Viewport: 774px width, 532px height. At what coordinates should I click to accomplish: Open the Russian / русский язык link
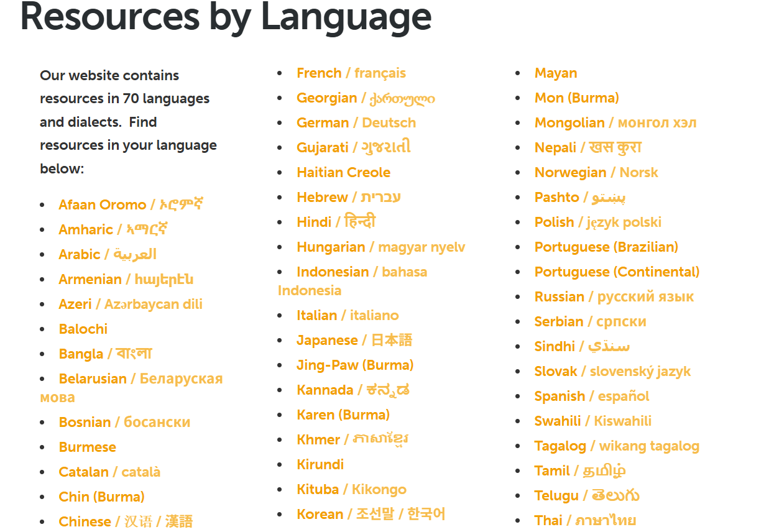point(614,296)
